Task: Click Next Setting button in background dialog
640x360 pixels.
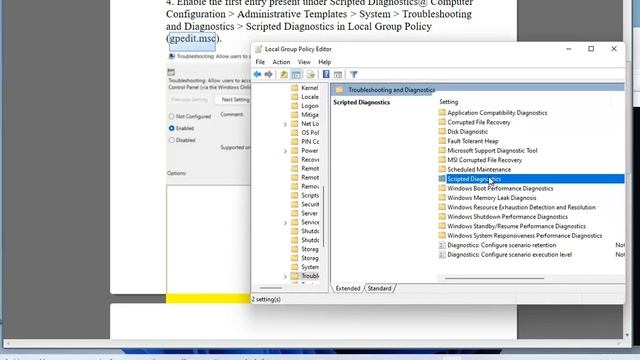Action: click(233, 100)
